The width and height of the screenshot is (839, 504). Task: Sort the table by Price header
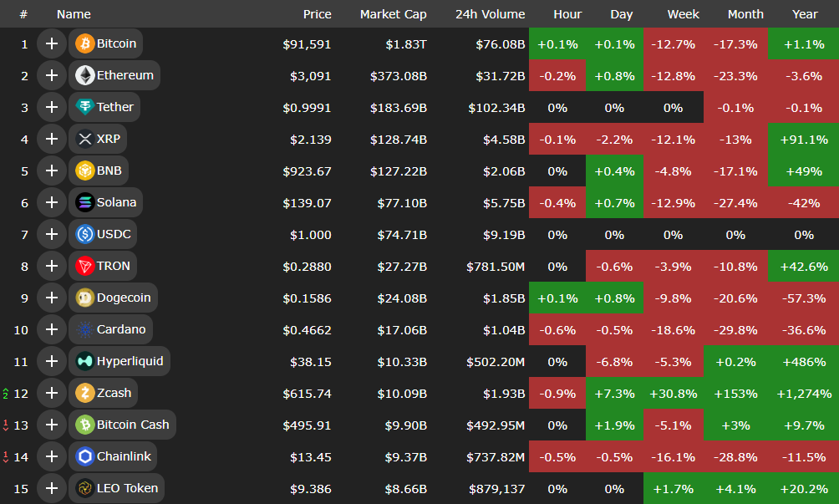click(x=317, y=14)
